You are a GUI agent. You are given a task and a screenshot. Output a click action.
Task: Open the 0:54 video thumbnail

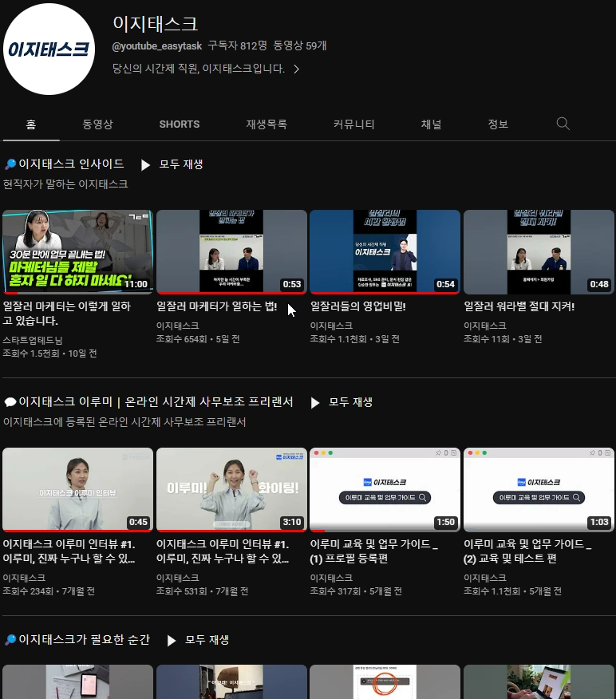[385, 252]
